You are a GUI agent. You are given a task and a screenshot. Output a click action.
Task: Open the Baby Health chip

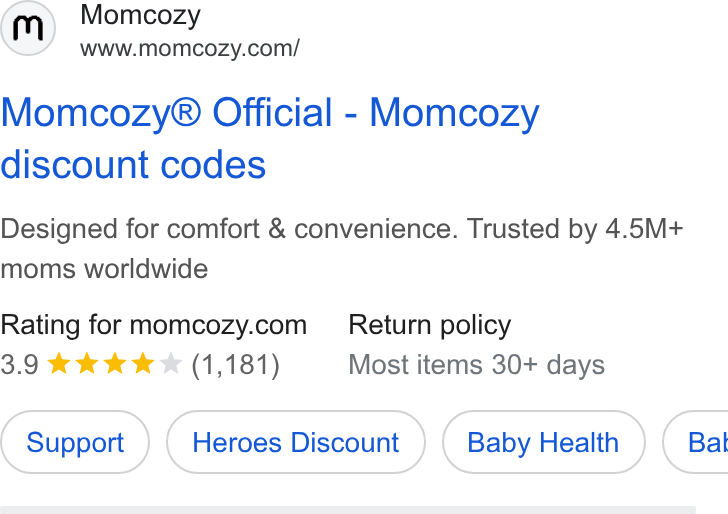point(543,442)
